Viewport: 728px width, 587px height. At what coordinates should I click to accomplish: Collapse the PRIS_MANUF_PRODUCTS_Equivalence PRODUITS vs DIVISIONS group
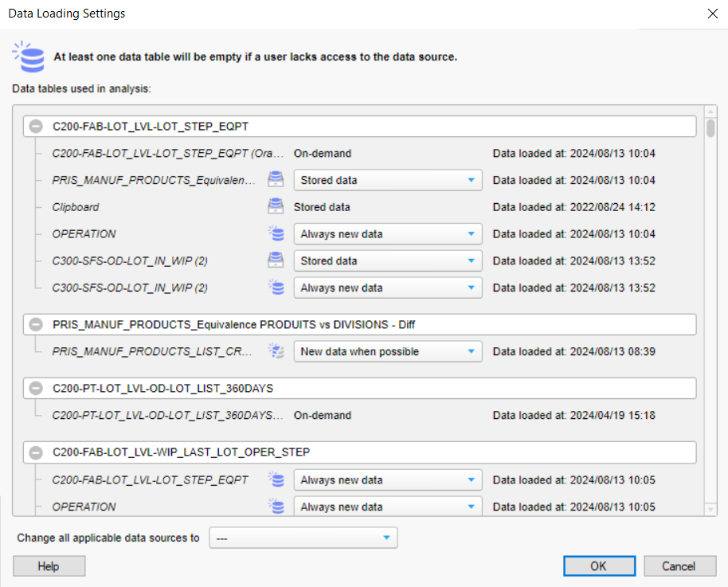pos(35,325)
